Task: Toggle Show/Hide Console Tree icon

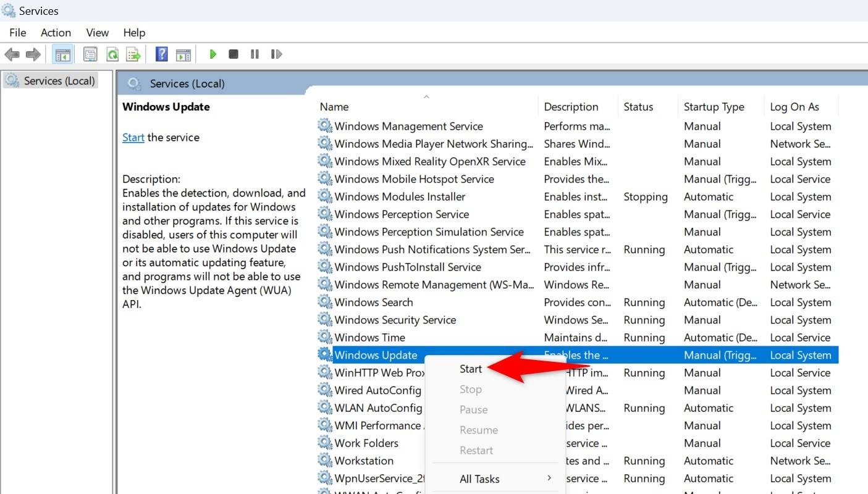Action: 62,54
